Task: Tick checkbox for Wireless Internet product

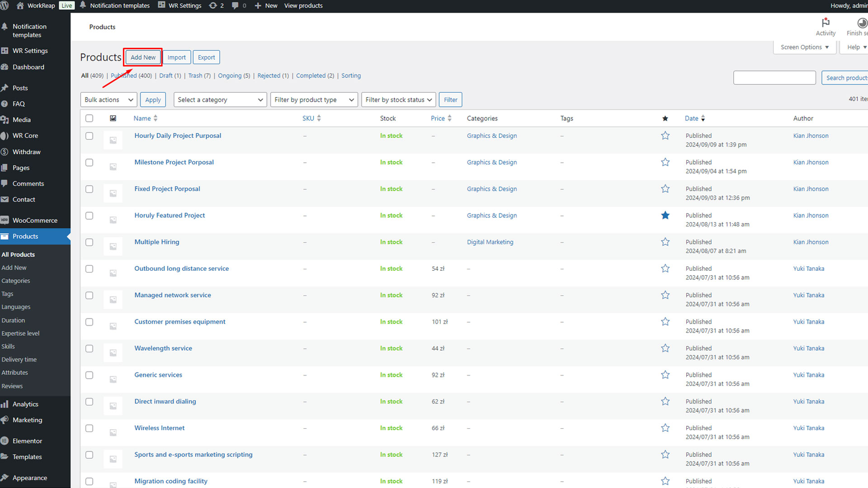Action: (x=89, y=428)
